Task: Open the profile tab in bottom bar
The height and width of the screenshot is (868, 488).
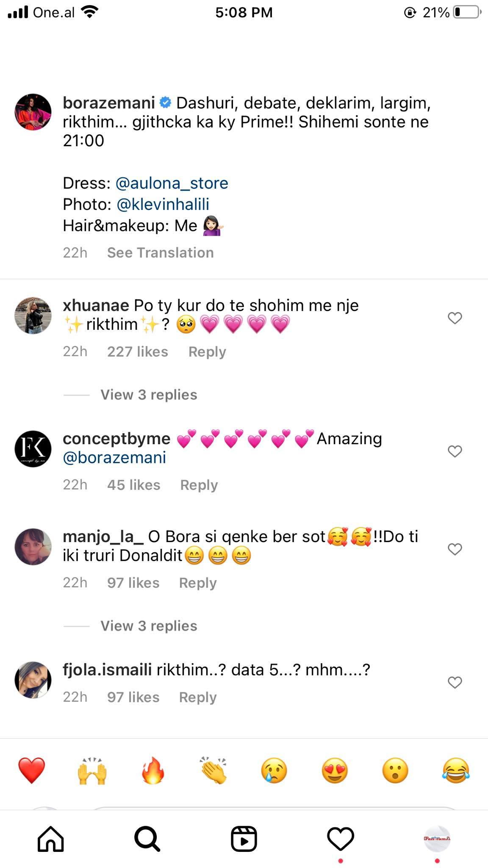Action: pos(437,838)
